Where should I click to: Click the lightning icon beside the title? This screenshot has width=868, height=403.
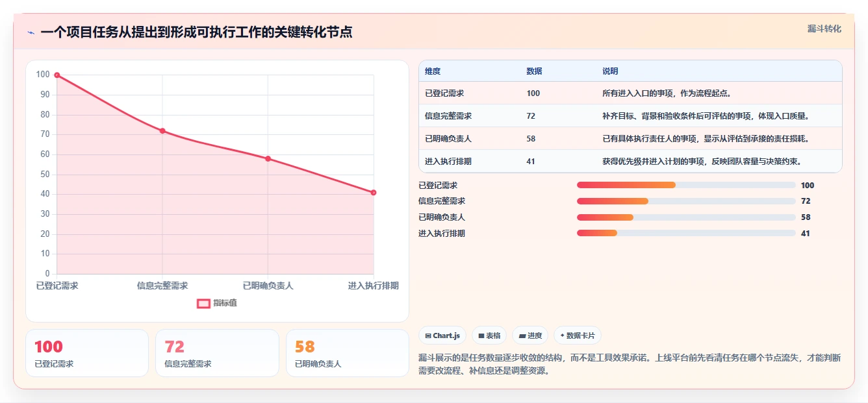point(31,32)
